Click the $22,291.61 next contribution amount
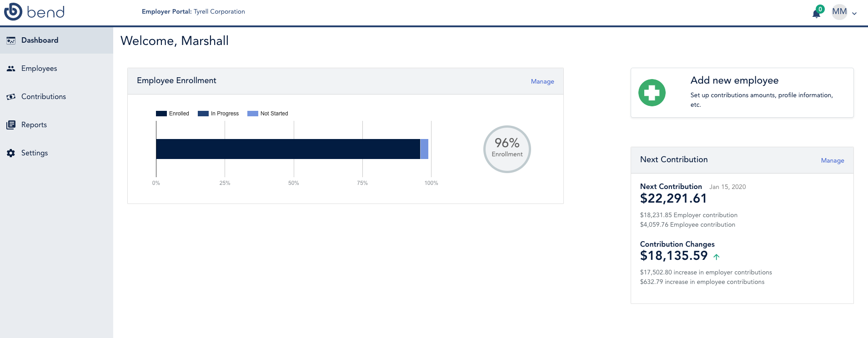 (673, 199)
